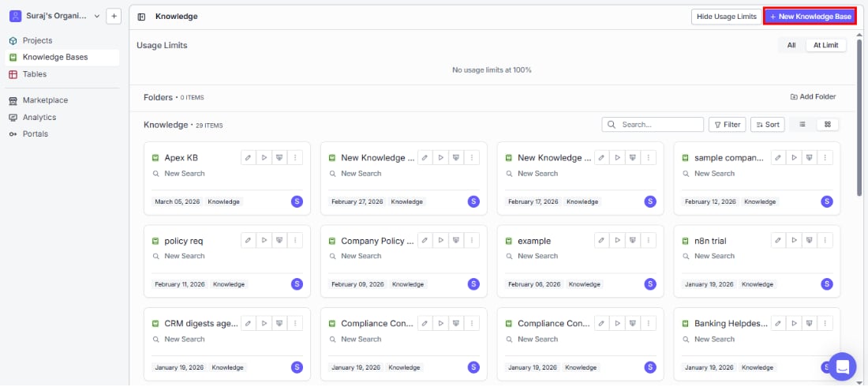Screen dimensions: 868x387
Task: Open the Apex KB card title
Action: pos(181,158)
